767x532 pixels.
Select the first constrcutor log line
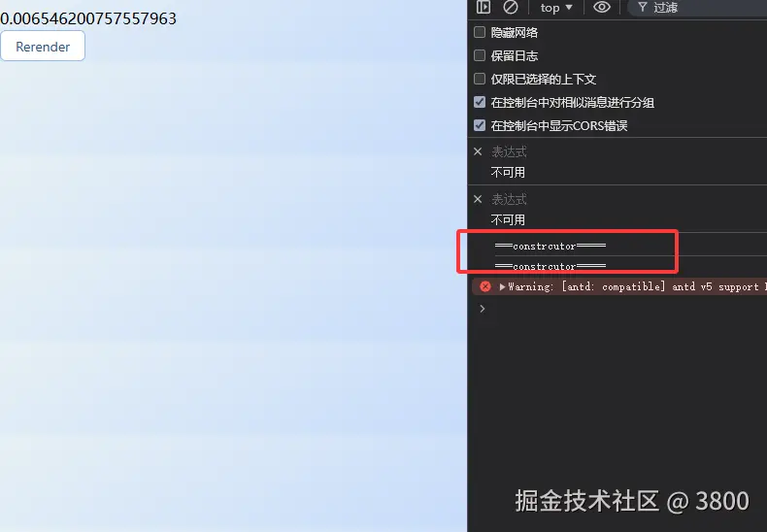[550, 246]
